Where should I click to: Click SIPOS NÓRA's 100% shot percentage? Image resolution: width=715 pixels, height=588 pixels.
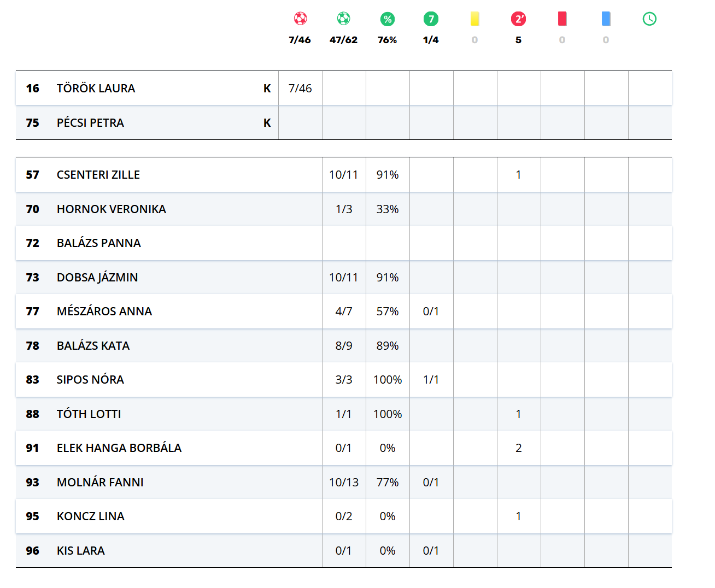[387, 380]
